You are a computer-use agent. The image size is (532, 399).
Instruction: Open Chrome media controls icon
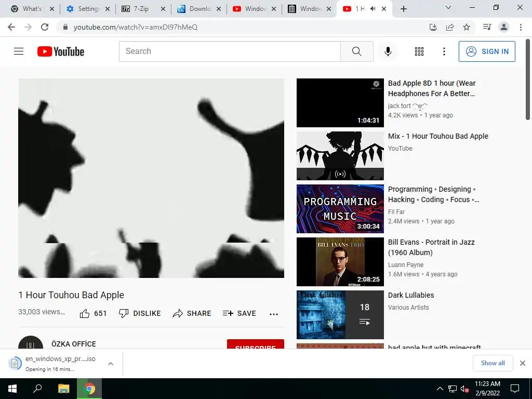[487, 27]
